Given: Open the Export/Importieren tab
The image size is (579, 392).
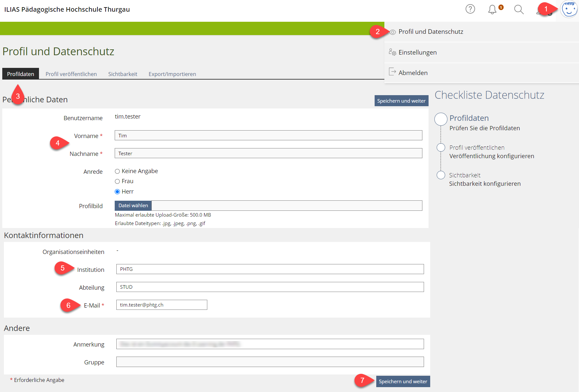Looking at the screenshot, I should 172,74.
